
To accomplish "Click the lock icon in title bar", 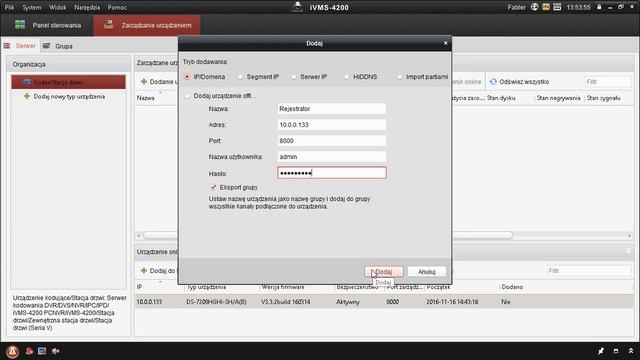I will pos(599,7).
